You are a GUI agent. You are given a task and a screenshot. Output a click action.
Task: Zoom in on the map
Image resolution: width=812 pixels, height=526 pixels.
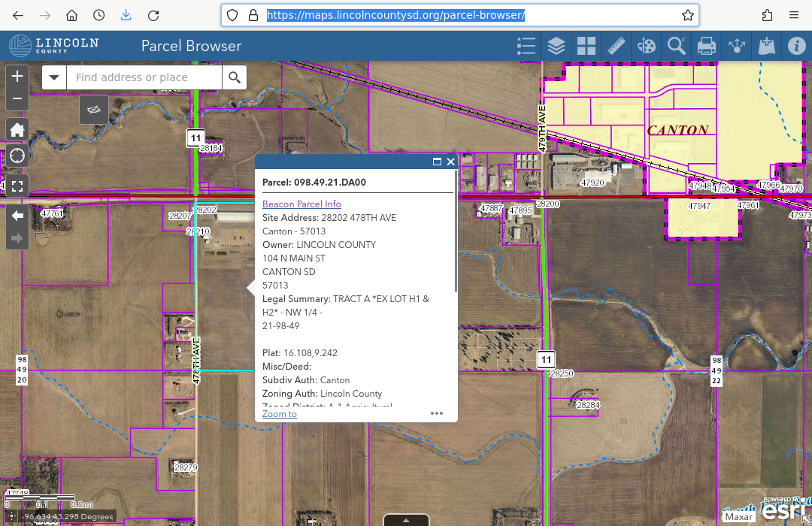17,76
